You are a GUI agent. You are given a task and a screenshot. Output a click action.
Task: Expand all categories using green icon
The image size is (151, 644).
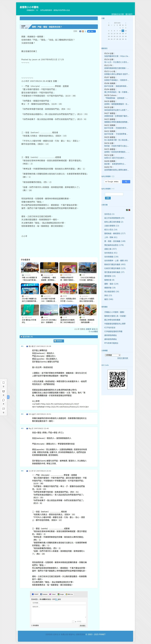coord(127,210)
